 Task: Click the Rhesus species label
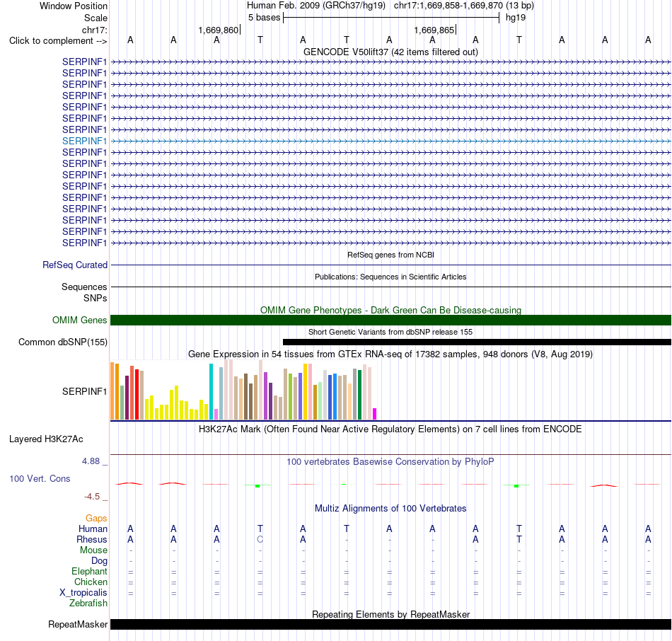92,539
